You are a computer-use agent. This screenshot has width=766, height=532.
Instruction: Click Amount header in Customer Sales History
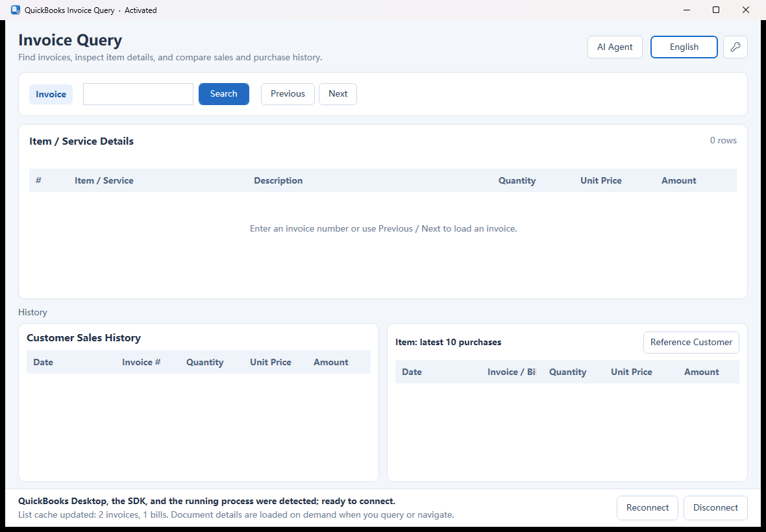click(330, 362)
